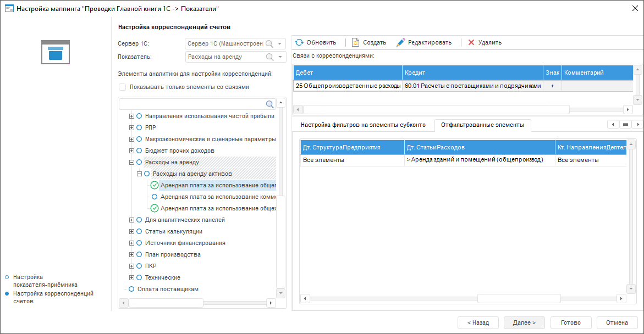Viewport: 644px width, 334px height.
Task: Expand the 'Статьи калькуляции' tree node
Action: point(131,231)
